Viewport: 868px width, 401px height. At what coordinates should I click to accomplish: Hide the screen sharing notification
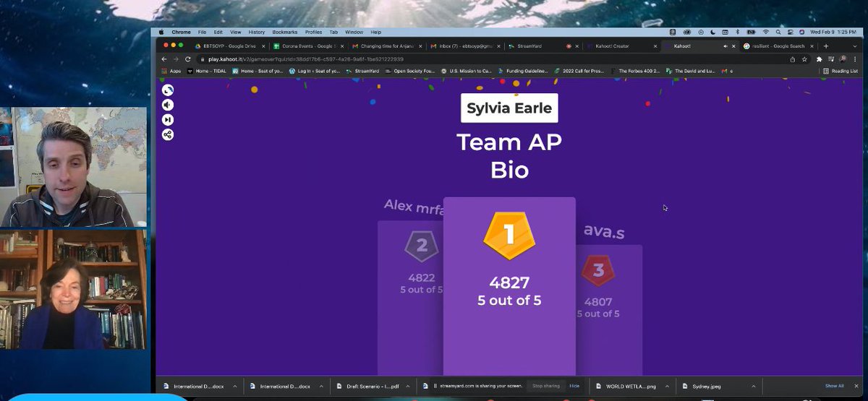coord(574,387)
